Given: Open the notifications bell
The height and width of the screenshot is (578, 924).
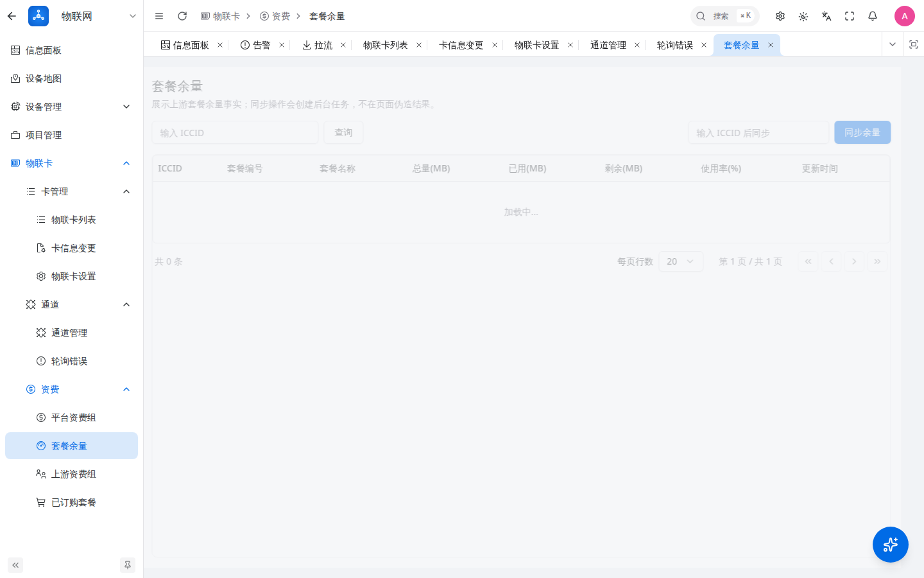Looking at the screenshot, I should (873, 16).
